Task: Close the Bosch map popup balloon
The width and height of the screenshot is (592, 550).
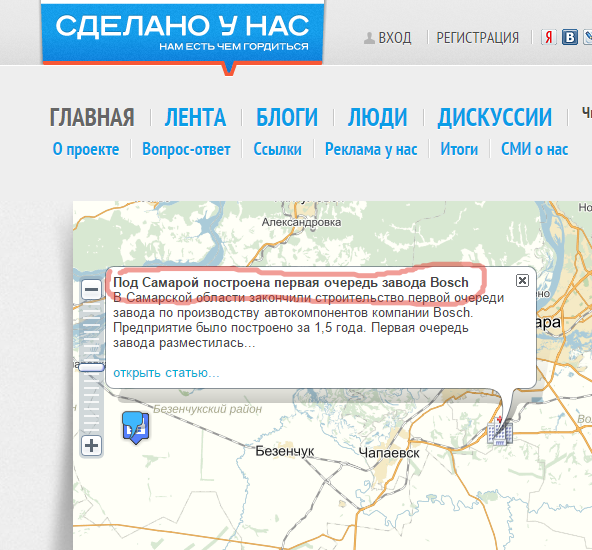Action: pos(522,280)
